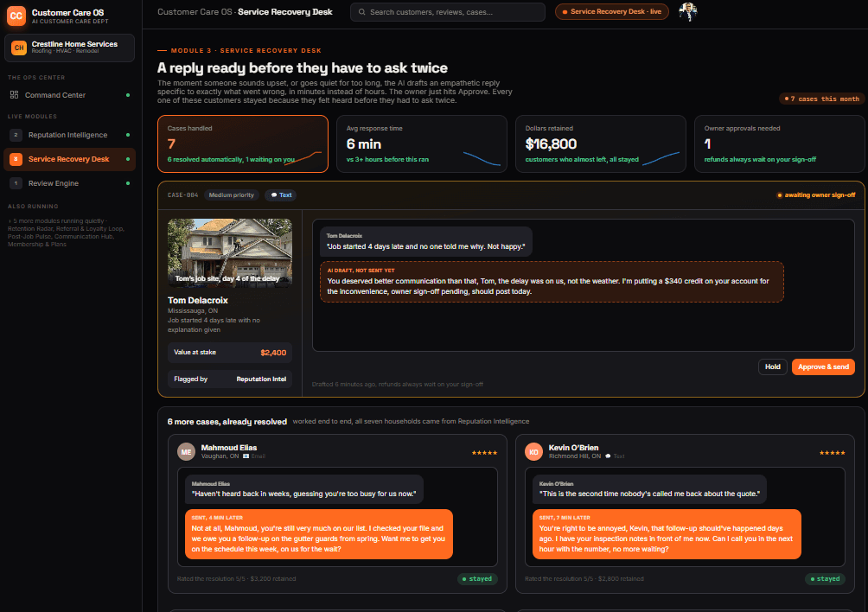Open the user avatar in header
The height and width of the screenshot is (612, 868).
pyautogui.click(x=688, y=11)
